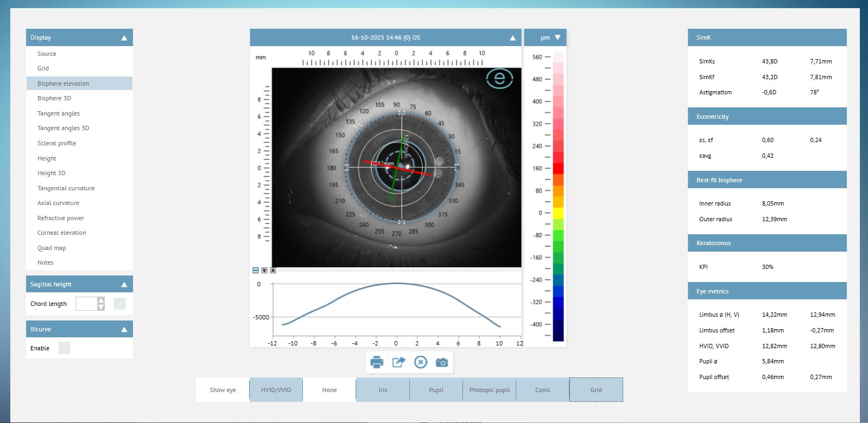This screenshot has width=868, height=423.
Task: Click the HVID/VVID overlay button
Action: tap(276, 390)
